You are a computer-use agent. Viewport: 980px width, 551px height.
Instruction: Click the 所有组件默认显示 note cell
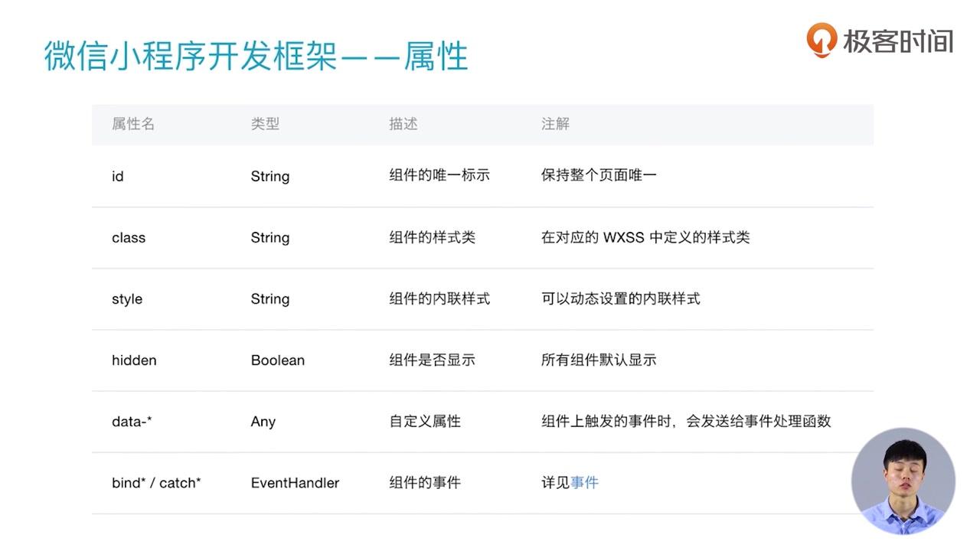point(599,360)
